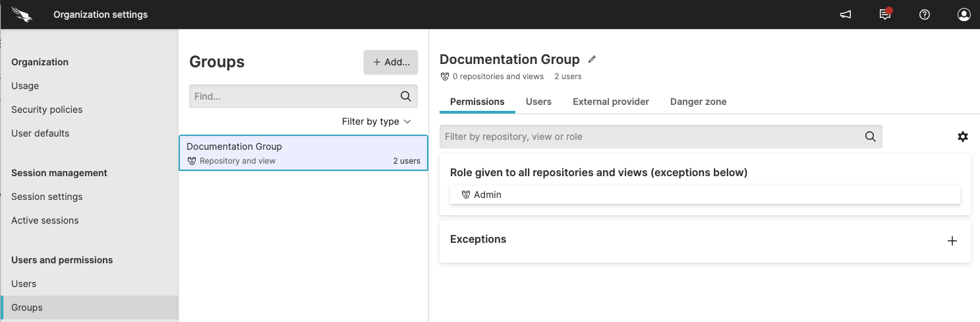Screen dimensions: 980x322
Task: Select Documentation Group in list
Action: 303,153
